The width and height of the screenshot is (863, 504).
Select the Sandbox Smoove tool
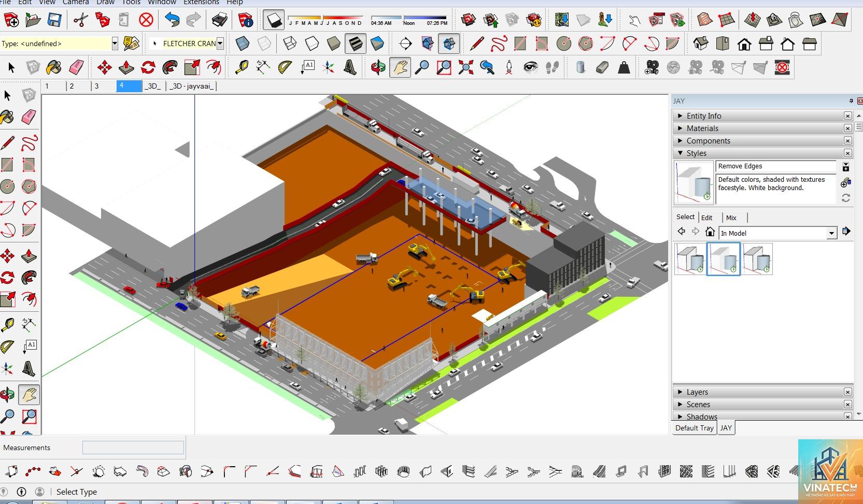coord(752,20)
